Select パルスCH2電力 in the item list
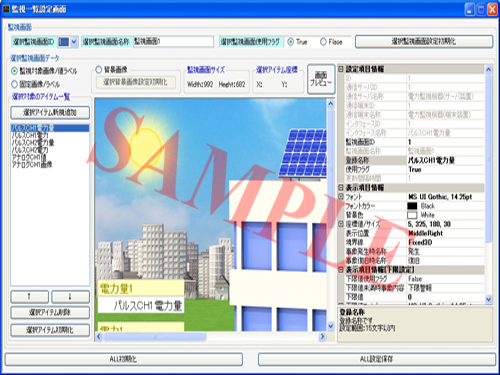Image resolution: width=500 pixels, height=375 pixels. [30, 150]
